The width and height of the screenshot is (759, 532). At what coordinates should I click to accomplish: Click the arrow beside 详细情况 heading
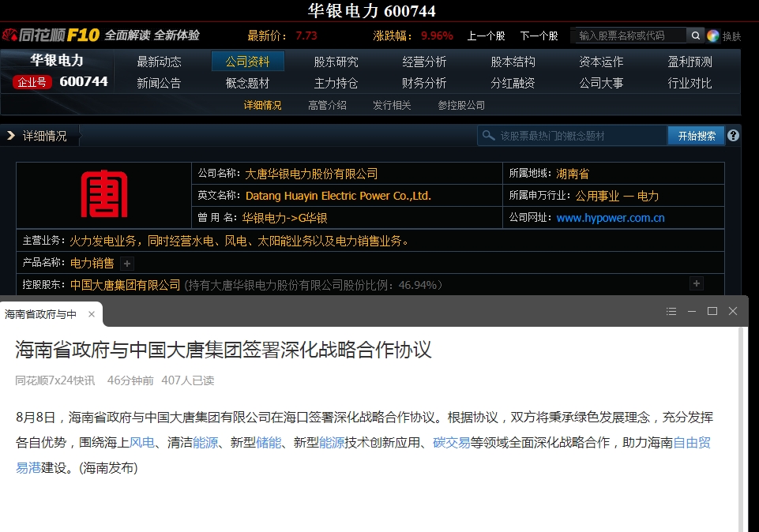tap(11, 136)
